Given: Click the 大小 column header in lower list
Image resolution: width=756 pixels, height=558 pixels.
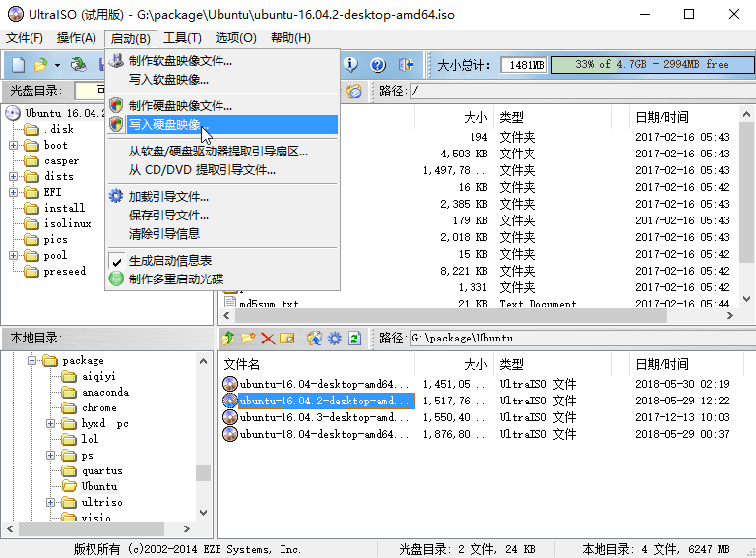Looking at the screenshot, I should [x=454, y=364].
